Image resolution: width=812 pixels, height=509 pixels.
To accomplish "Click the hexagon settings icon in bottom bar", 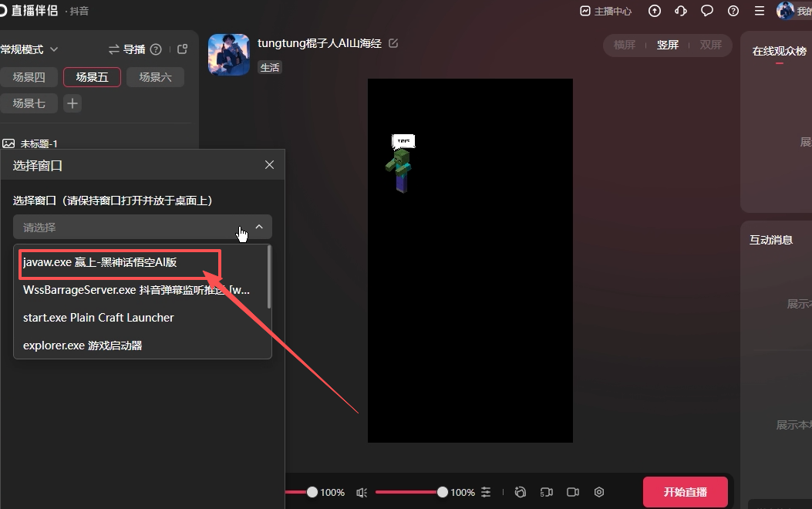I will pos(599,492).
